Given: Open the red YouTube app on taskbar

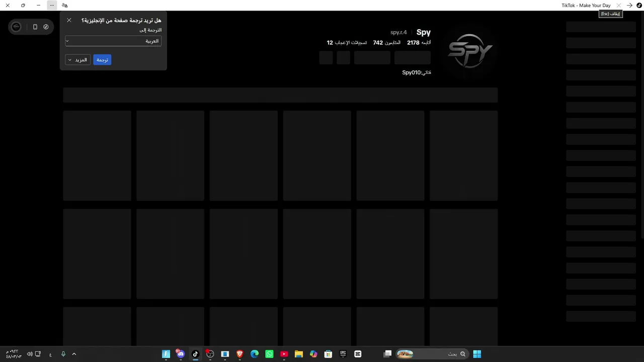Looking at the screenshot, I should [284, 354].
